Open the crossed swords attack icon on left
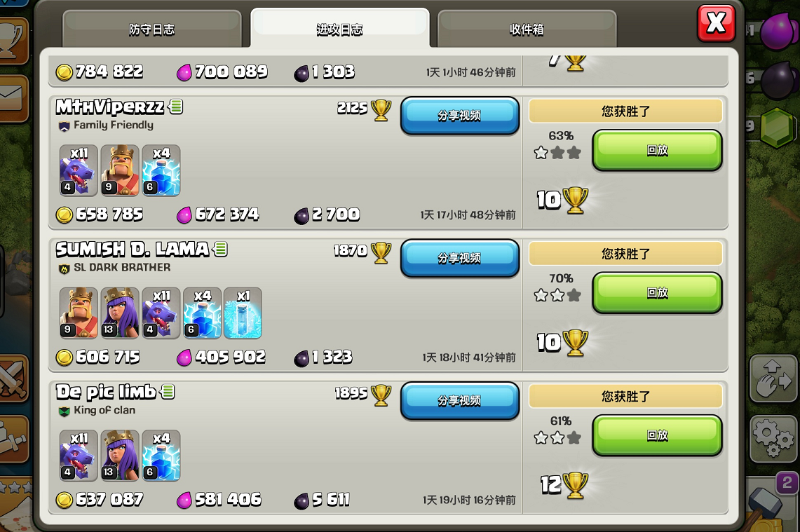This screenshot has height=532, width=800. [x=13, y=379]
